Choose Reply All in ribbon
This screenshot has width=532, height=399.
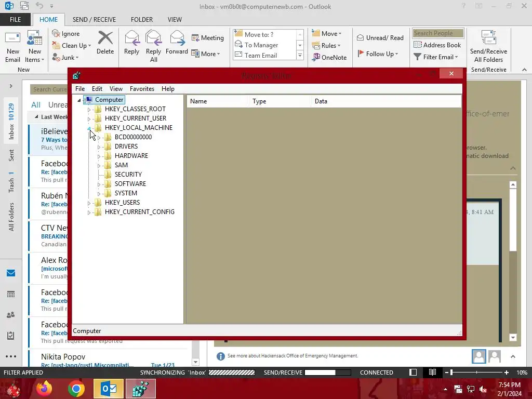[x=153, y=46]
